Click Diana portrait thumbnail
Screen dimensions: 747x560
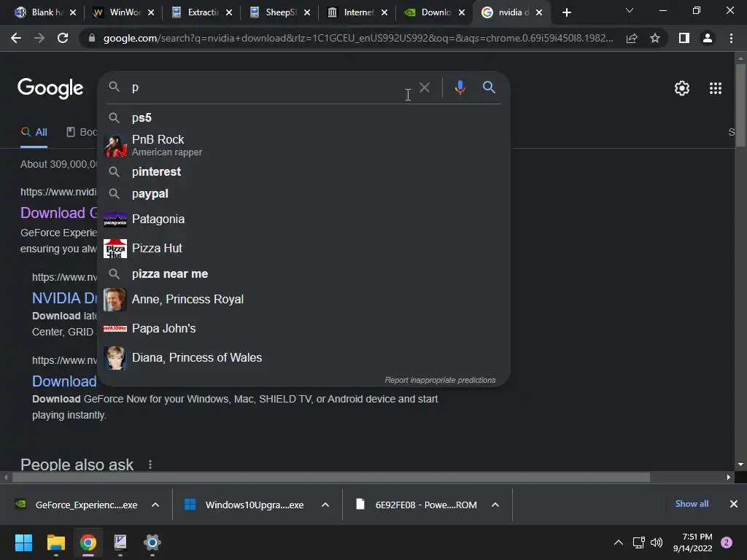tap(115, 357)
